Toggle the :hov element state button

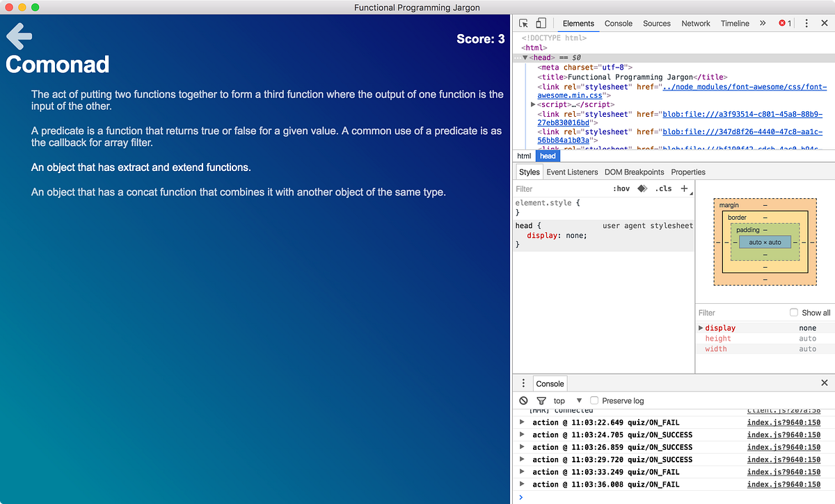pyautogui.click(x=621, y=188)
